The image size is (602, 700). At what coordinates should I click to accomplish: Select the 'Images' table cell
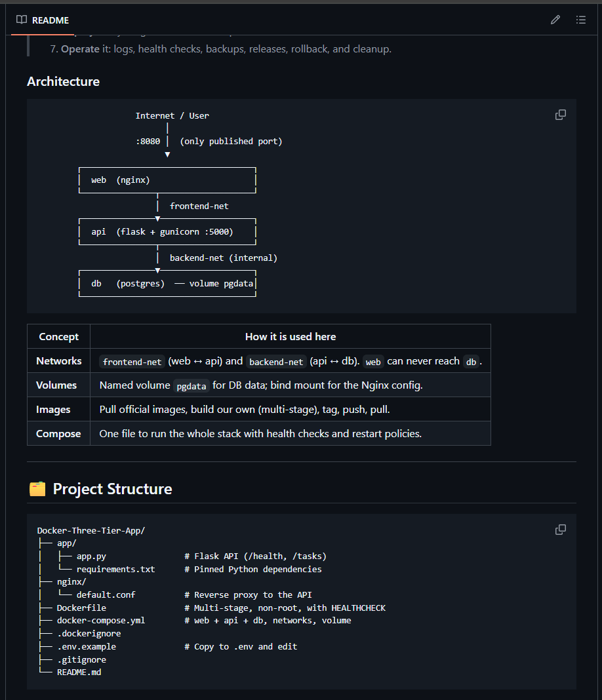(58, 410)
